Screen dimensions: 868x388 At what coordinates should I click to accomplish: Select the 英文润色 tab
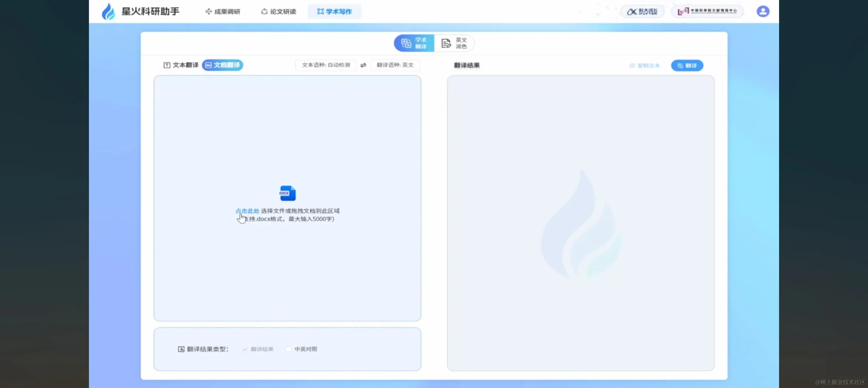click(x=454, y=43)
